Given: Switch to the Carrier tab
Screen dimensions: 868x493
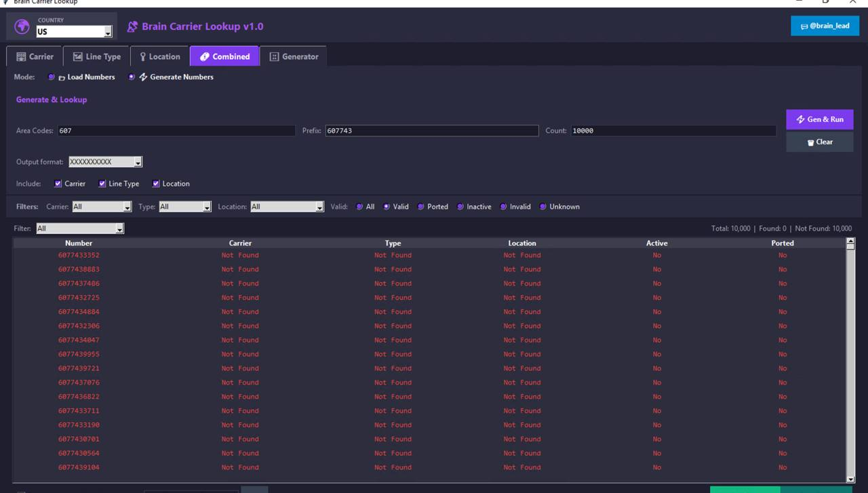Looking at the screenshot, I should pyautogui.click(x=35, y=56).
